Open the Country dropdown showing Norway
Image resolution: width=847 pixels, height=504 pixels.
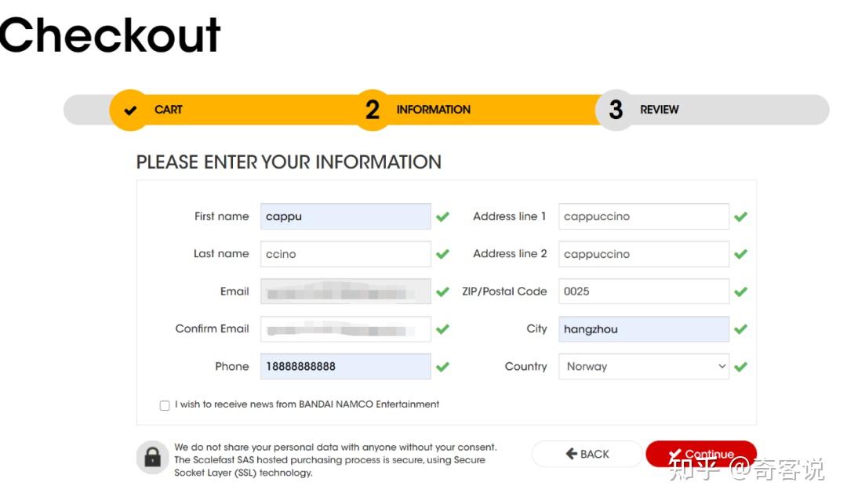(x=643, y=366)
